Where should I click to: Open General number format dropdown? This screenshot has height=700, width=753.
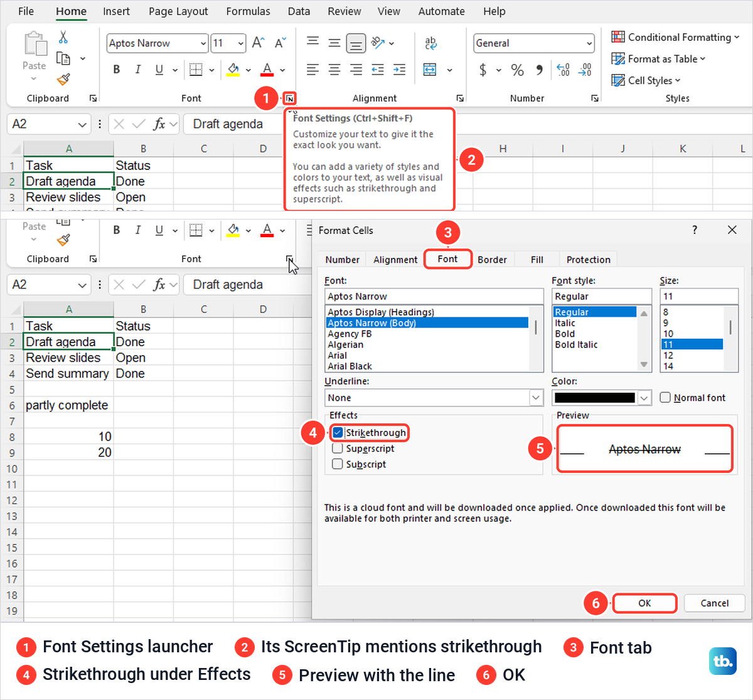[x=589, y=43]
